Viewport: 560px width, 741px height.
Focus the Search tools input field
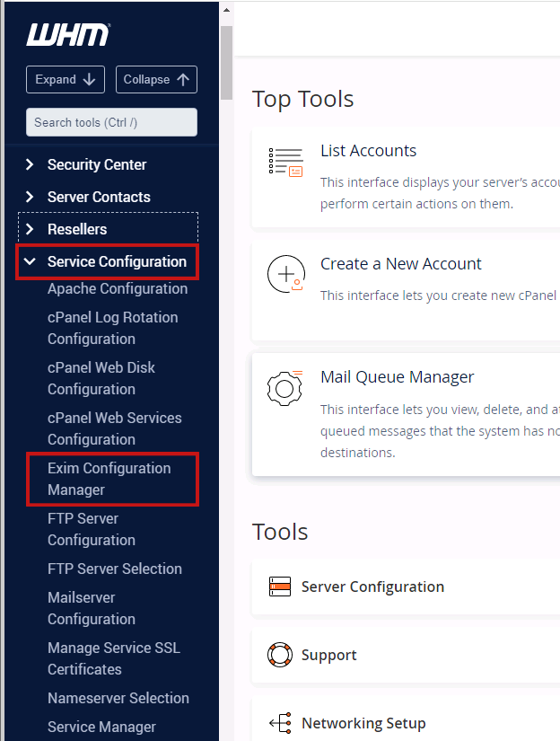coord(111,122)
